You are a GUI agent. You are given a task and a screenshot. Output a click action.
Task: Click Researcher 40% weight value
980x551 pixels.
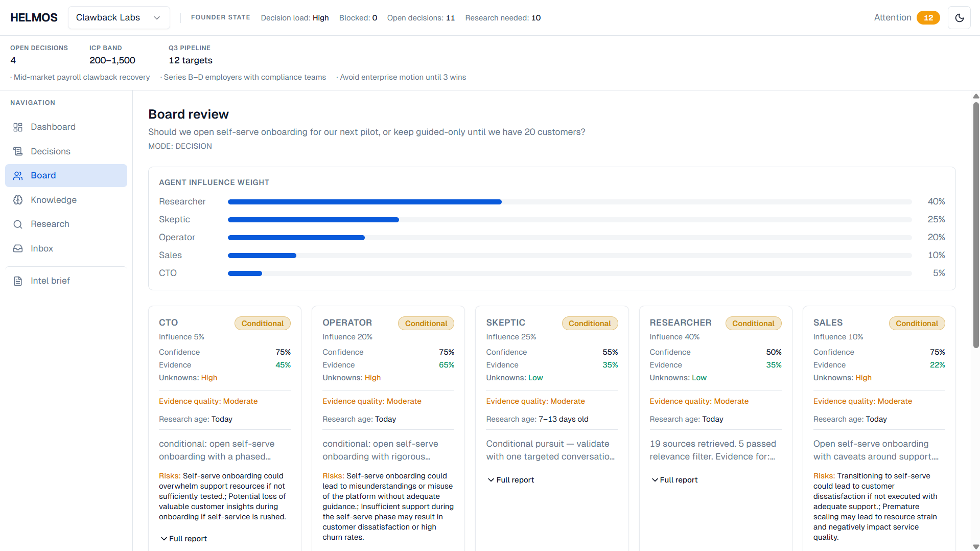(x=936, y=202)
